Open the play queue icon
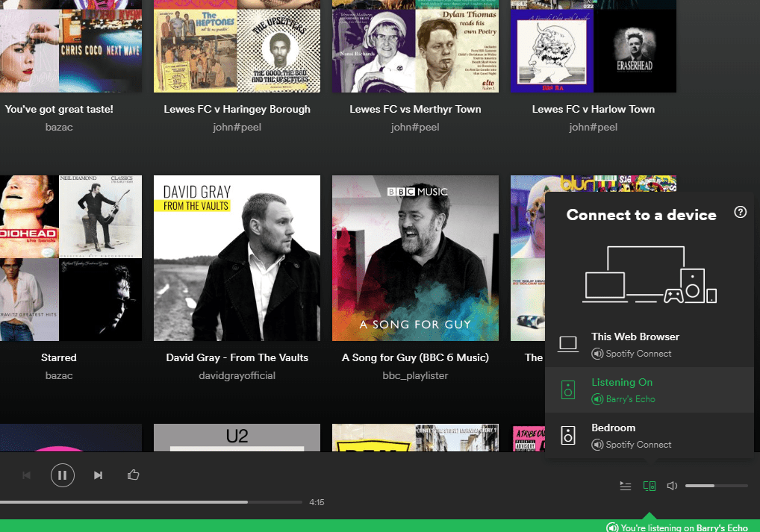Screen dimensions: 760x532 626,486
